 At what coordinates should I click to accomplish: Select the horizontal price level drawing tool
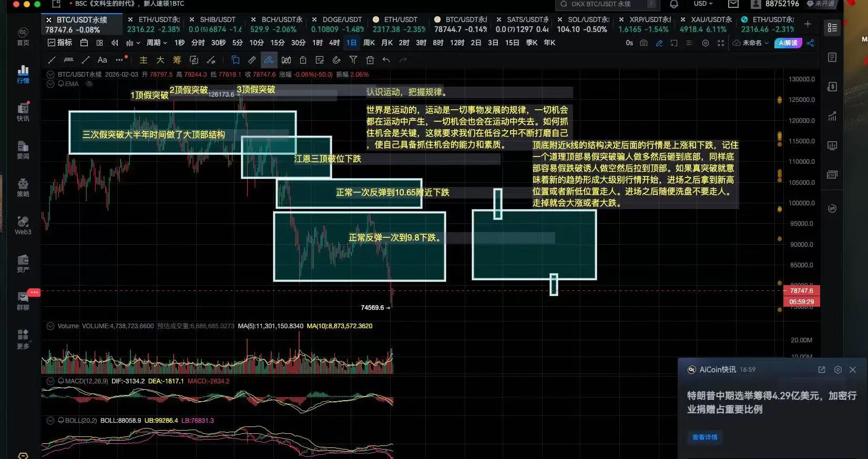coord(68,60)
